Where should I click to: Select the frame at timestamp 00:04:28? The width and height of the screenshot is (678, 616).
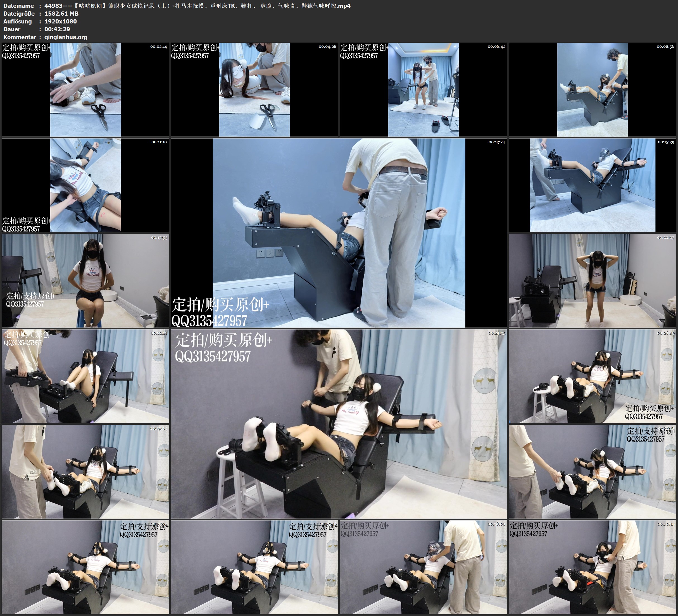[x=254, y=90]
